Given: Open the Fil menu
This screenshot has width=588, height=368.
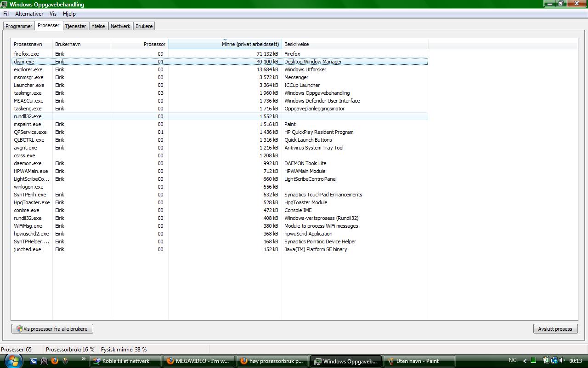Looking at the screenshot, I should [x=6, y=14].
